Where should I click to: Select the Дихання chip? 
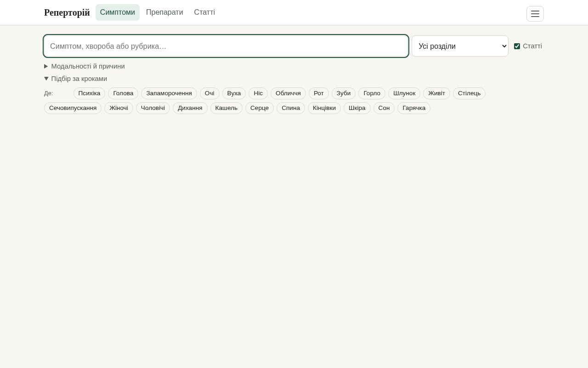[190, 108]
